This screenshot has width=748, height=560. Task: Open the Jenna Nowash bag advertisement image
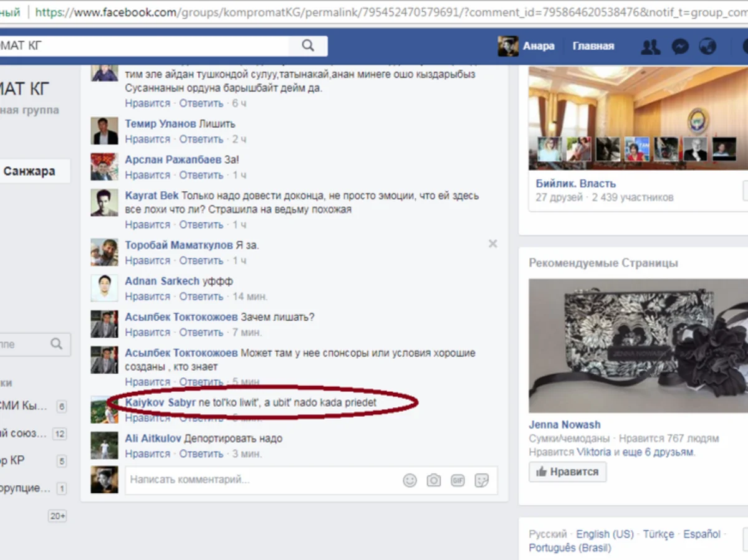tap(638, 346)
